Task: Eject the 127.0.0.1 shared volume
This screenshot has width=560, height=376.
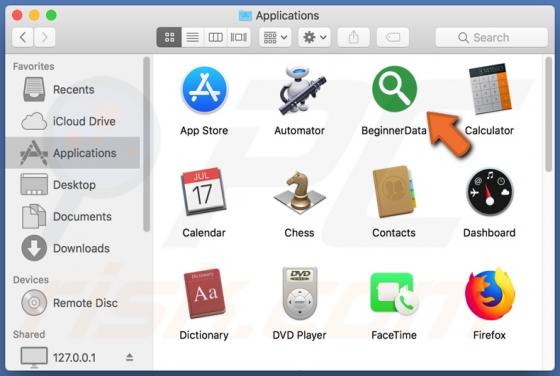Action: (x=130, y=357)
